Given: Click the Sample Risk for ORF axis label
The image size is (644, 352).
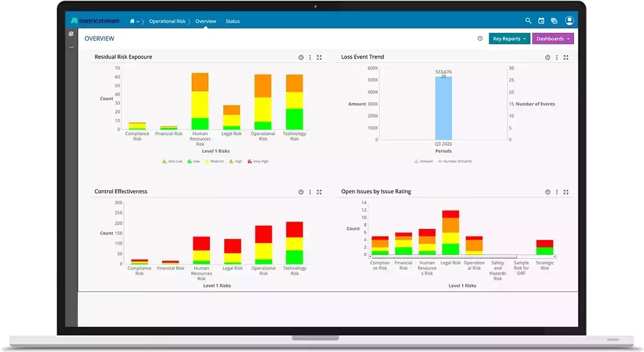Looking at the screenshot, I should pyautogui.click(x=522, y=268).
